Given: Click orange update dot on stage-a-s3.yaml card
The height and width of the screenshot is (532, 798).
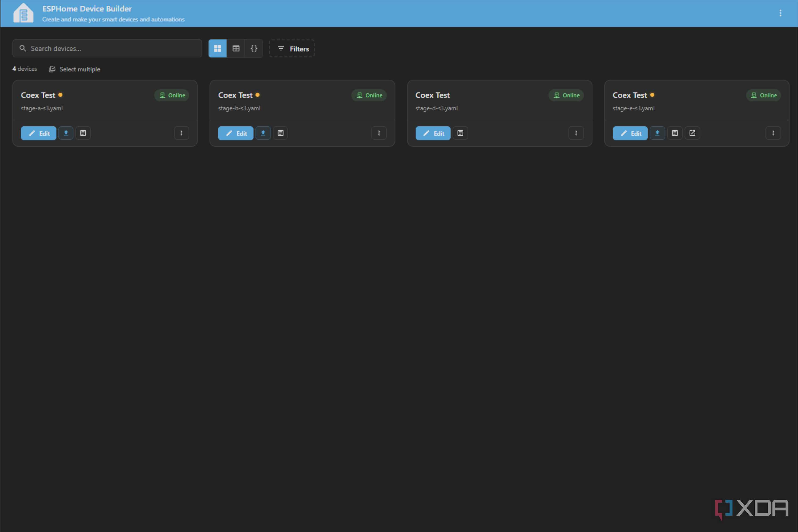Looking at the screenshot, I should click(60, 95).
